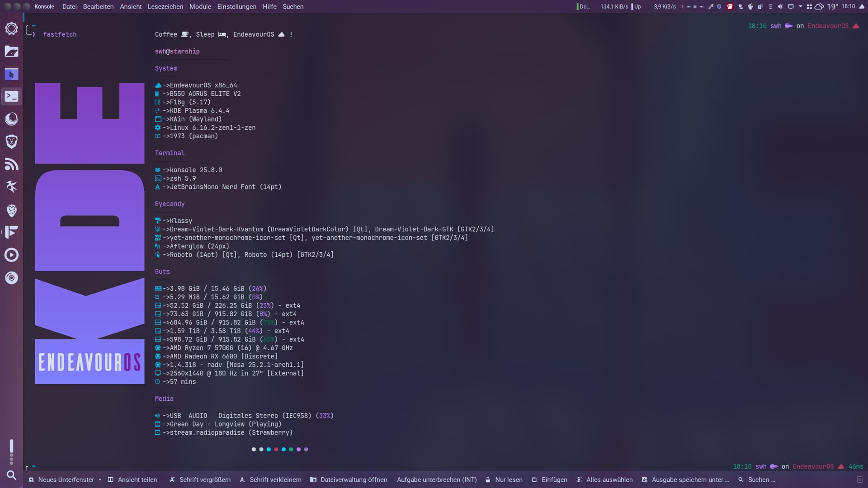This screenshot has height=488, width=868.
Task: Click Schrift verkleinern to shrink font
Action: coord(270,480)
